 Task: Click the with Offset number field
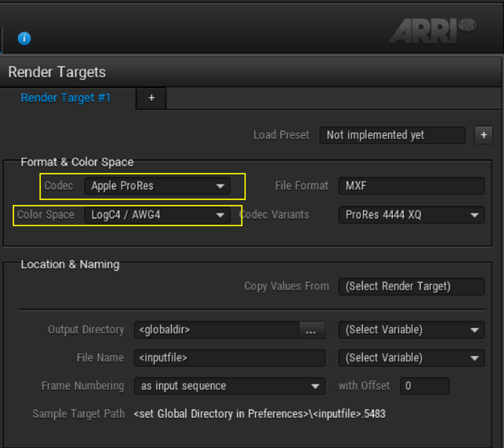424,386
